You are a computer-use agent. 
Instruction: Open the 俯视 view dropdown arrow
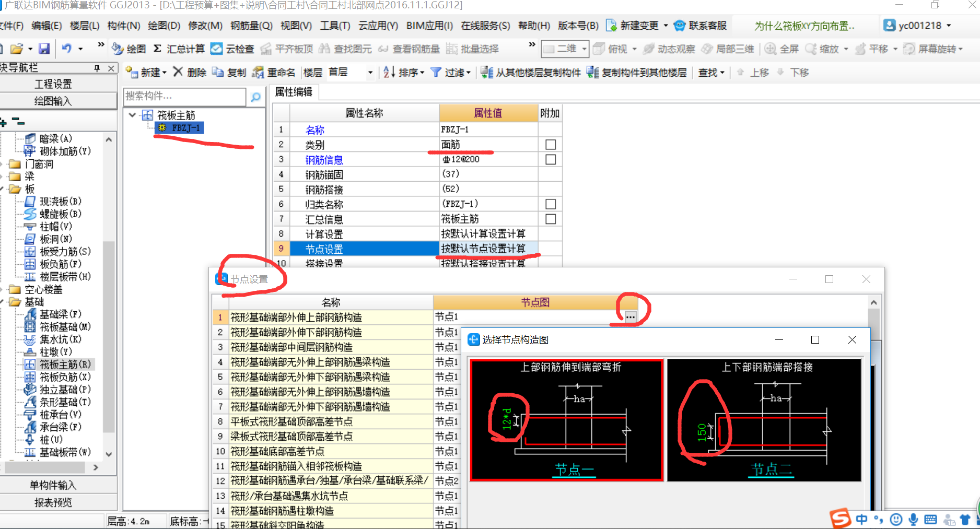point(635,49)
